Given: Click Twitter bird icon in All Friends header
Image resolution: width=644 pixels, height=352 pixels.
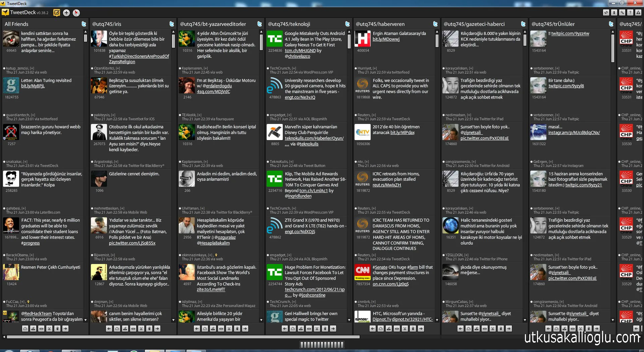Looking at the screenshot, I should (x=84, y=24).
